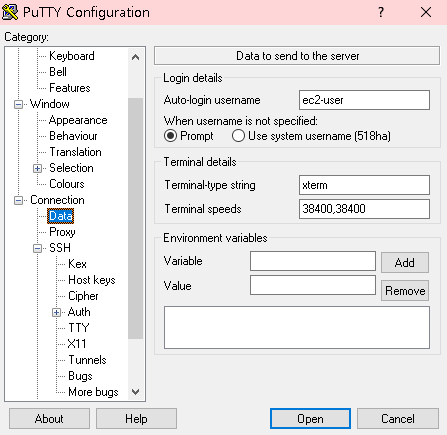Open Kex settings
Viewport: 447px width, 435px height.
[x=77, y=264]
